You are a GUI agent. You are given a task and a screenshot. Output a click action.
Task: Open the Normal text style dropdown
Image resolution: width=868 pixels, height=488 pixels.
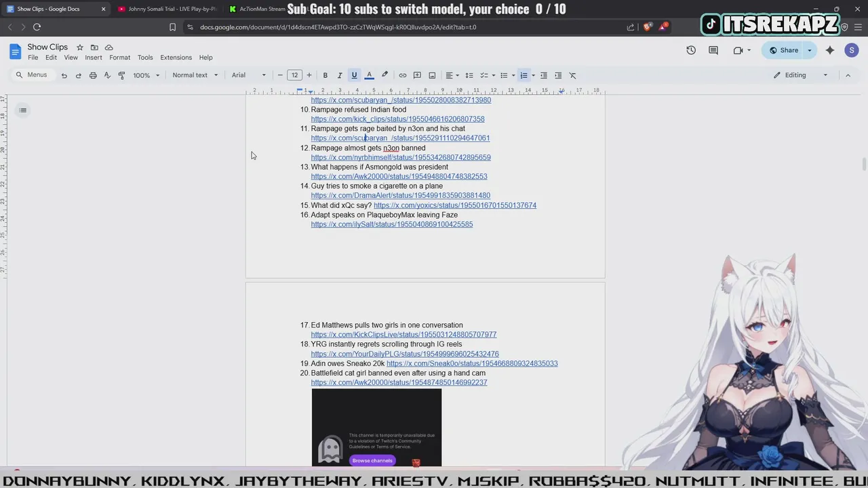[195, 75]
